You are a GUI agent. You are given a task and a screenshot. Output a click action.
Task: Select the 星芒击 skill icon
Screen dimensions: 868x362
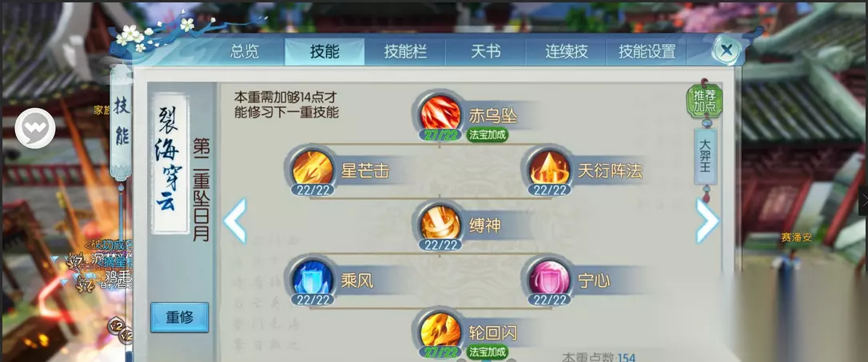(313, 168)
